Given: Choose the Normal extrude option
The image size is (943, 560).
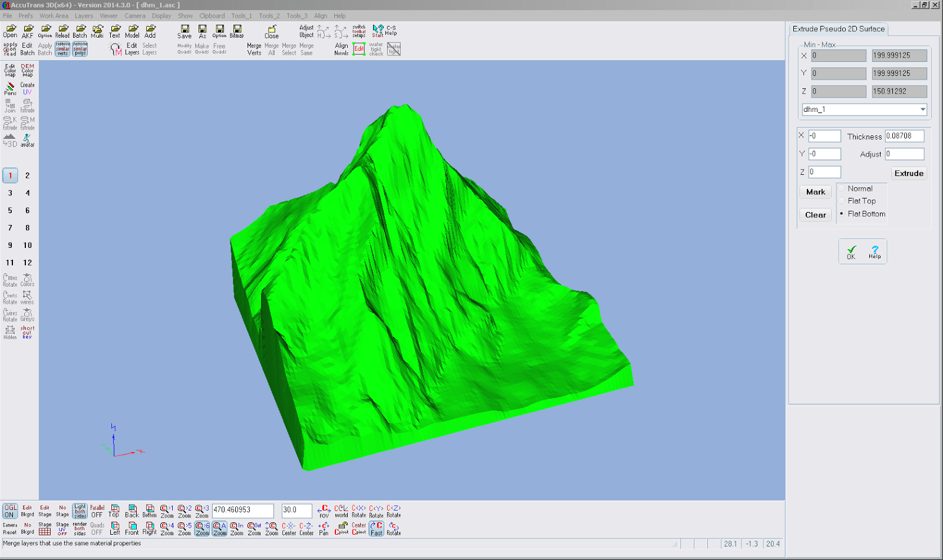Looking at the screenshot, I should 843,188.
